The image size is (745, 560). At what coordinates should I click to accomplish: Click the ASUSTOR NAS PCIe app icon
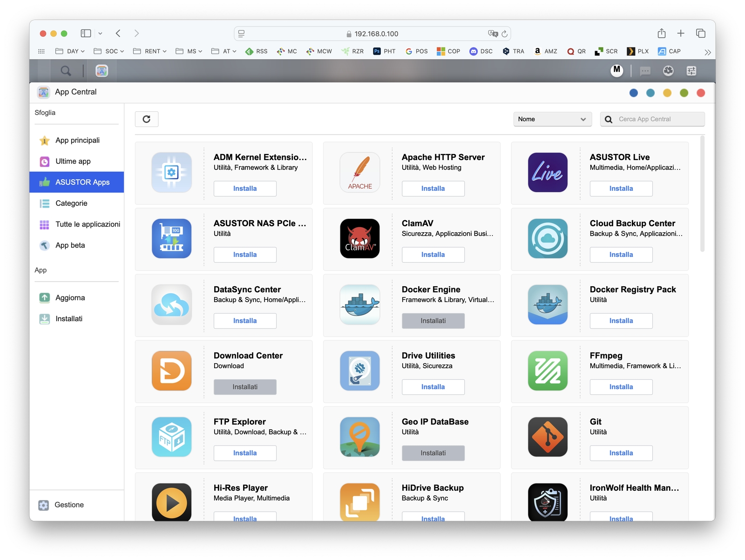pos(172,239)
